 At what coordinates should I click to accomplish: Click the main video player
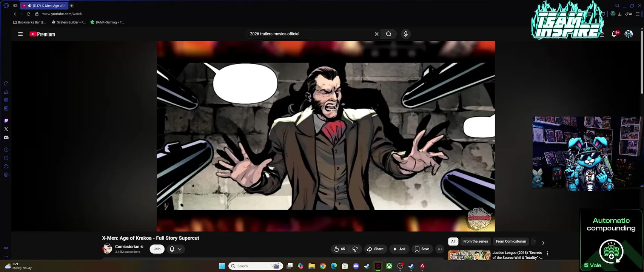click(x=326, y=136)
